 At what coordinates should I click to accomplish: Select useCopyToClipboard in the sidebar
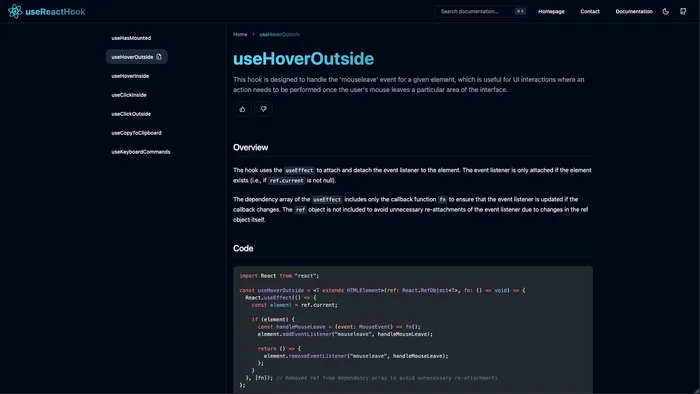pos(136,133)
